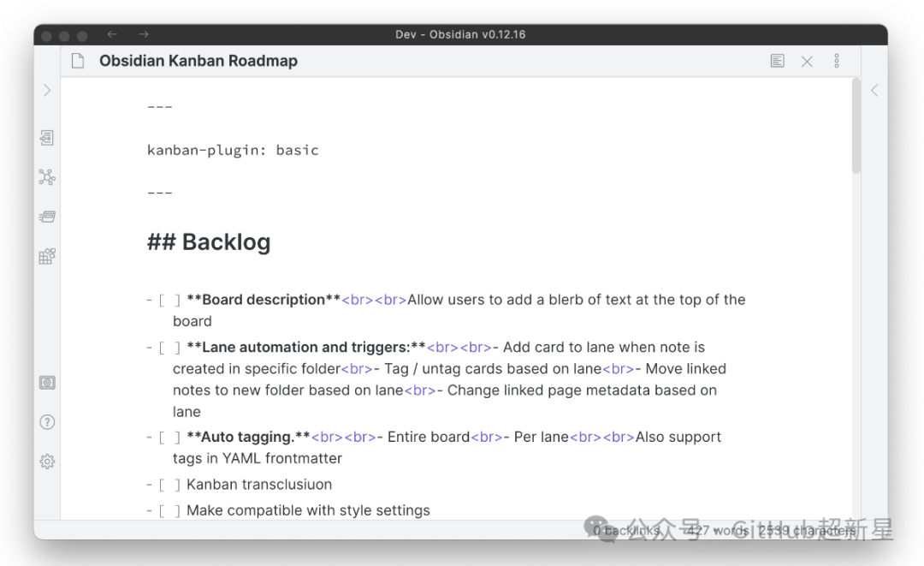This screenshot has height=566, width=924.
Task: Open more options vertical dots menu
Action: [836, 61]
